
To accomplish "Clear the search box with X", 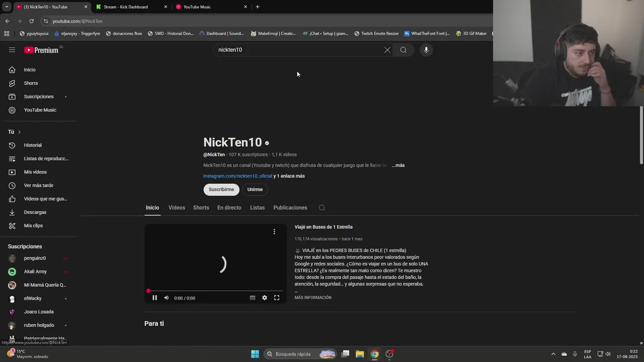I will [x=387, y=50].
